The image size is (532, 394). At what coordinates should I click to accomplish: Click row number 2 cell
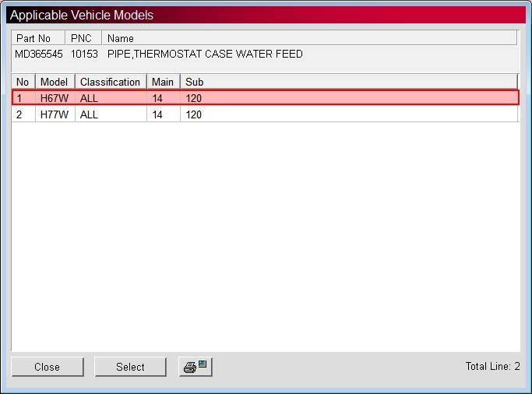pos(23,114)
